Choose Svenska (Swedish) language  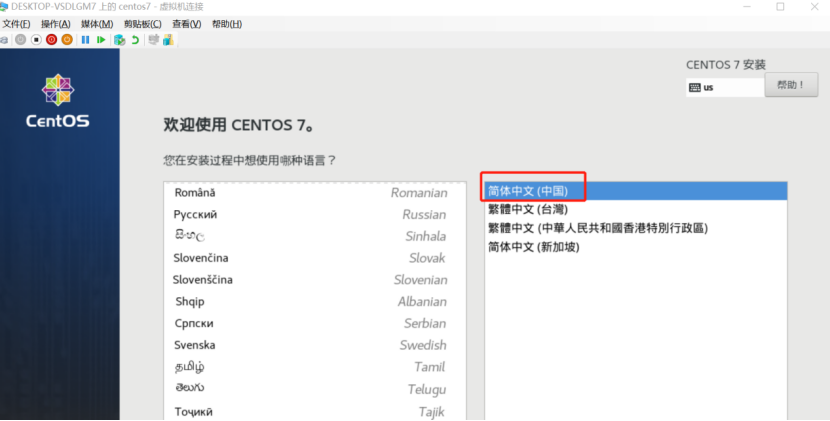pos(315,345)
